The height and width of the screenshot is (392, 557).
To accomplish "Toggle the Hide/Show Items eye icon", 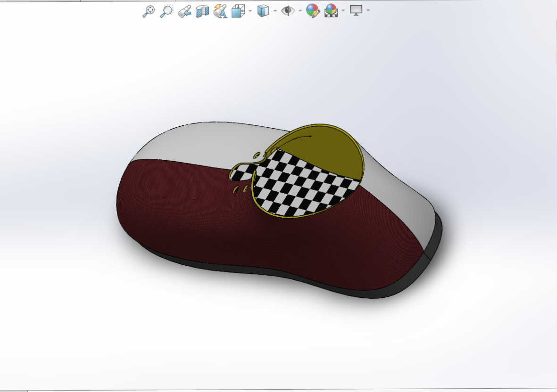I will [288, 11].
